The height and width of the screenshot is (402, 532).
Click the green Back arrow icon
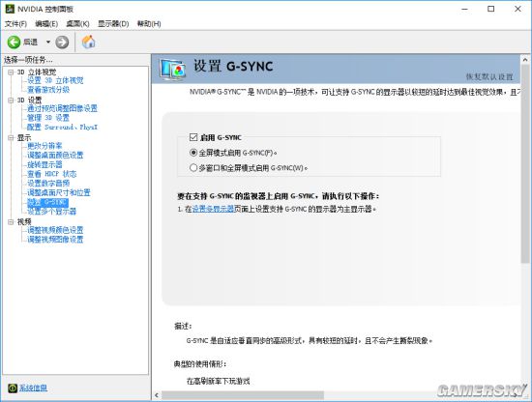click(x=14, y=43)
